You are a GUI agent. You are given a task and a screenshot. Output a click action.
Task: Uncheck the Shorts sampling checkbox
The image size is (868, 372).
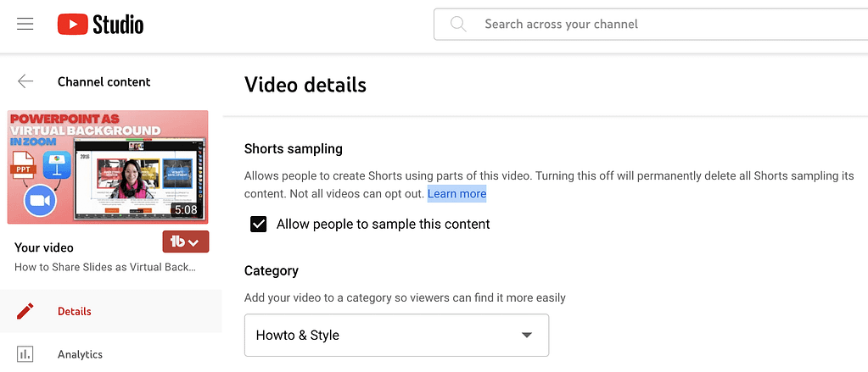pos(259,225)
